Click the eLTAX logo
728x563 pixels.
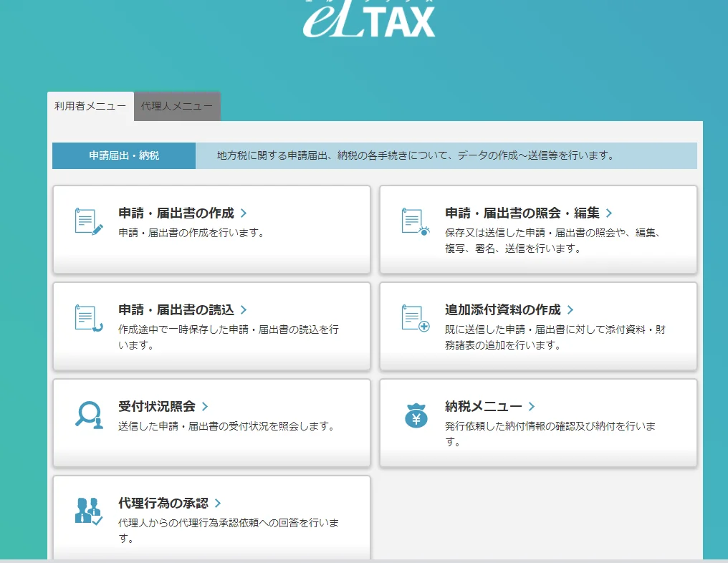pos(369,19)
